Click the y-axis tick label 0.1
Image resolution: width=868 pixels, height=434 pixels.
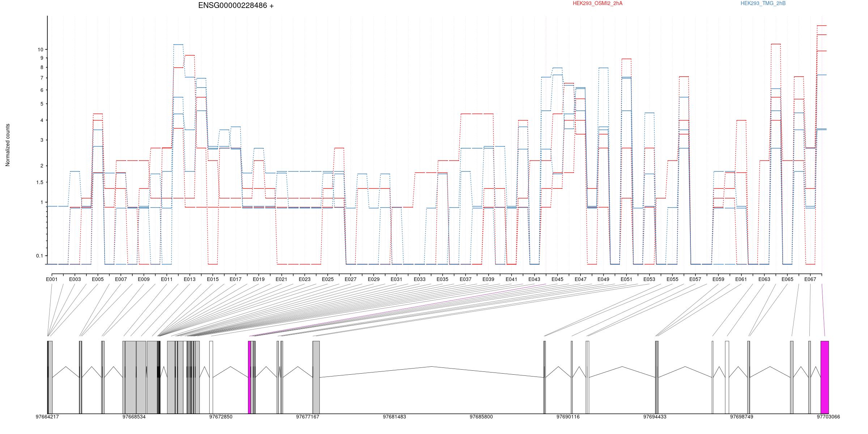point(39,256)
